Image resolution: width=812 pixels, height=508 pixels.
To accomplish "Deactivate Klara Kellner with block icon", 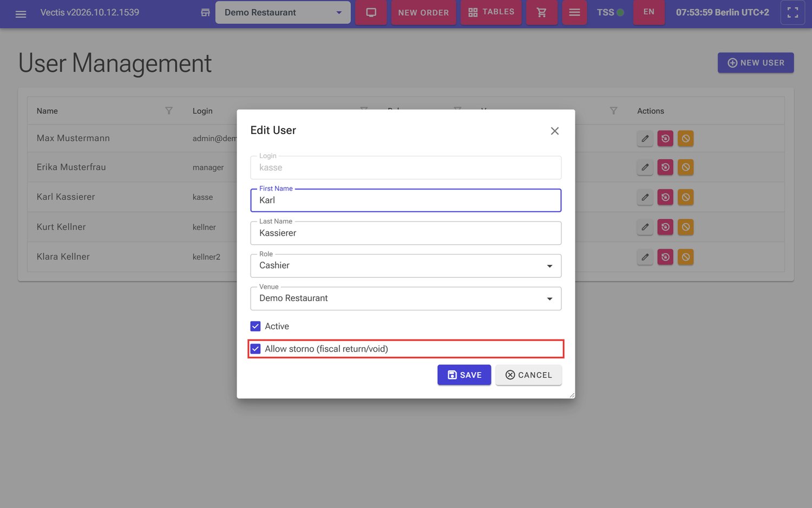I will click(x=685, y=257).
